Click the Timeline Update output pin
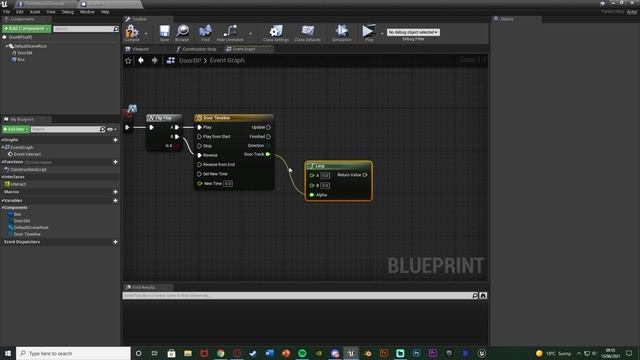The height and width of the screenshot is (360, 640). pos(268,127)
